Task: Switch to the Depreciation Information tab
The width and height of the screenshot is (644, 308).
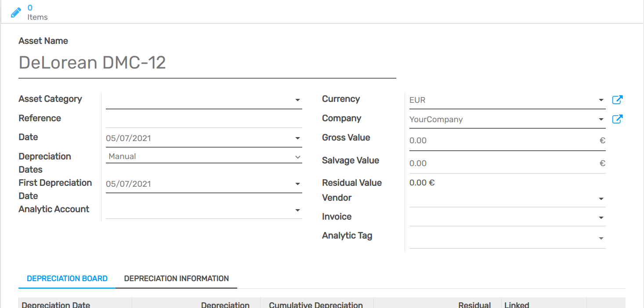Action: (x=176, y=278)
